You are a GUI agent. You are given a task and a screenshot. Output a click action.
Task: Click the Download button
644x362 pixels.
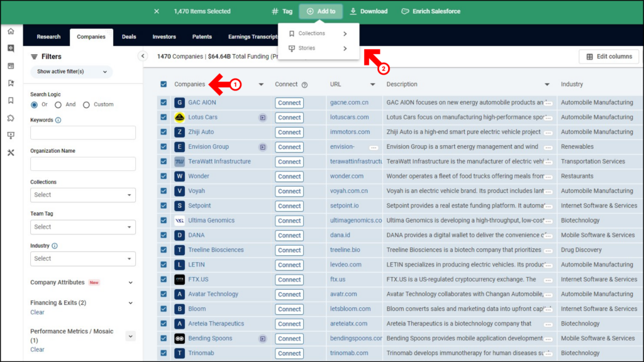coord(369,11)
